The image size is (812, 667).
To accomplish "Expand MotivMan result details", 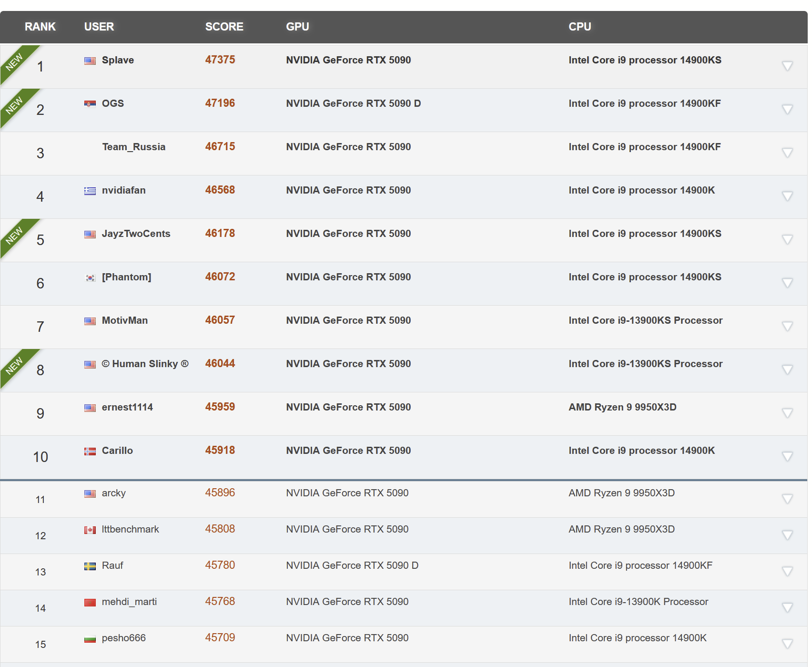I will pos(787,326).
